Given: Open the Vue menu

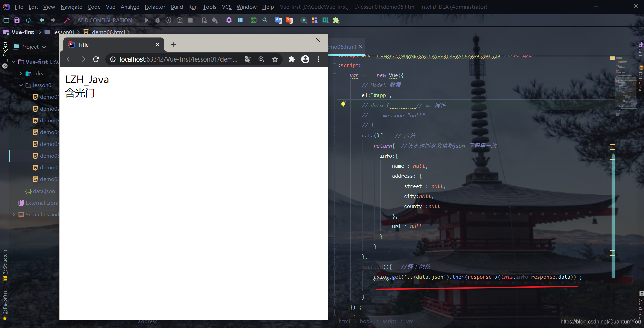Looking at the screenshot, I should (x=111, y=7).
